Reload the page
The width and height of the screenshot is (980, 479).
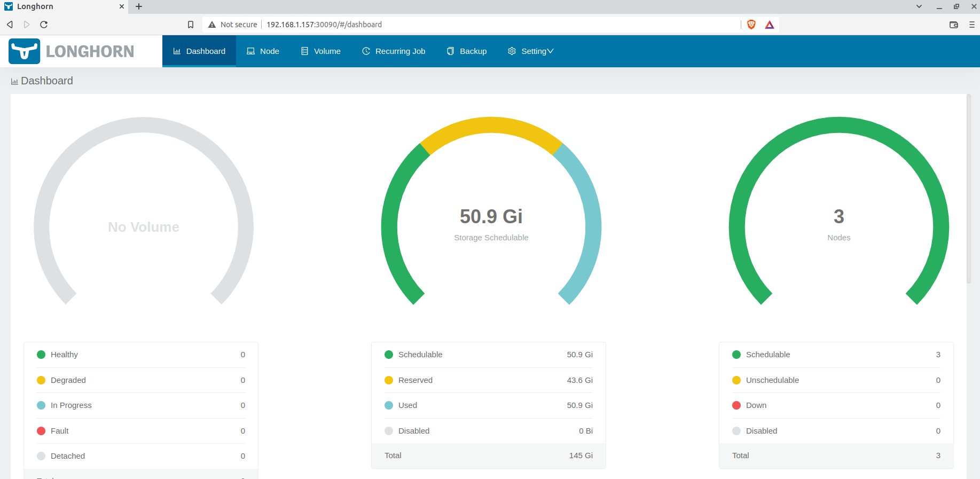44,25
